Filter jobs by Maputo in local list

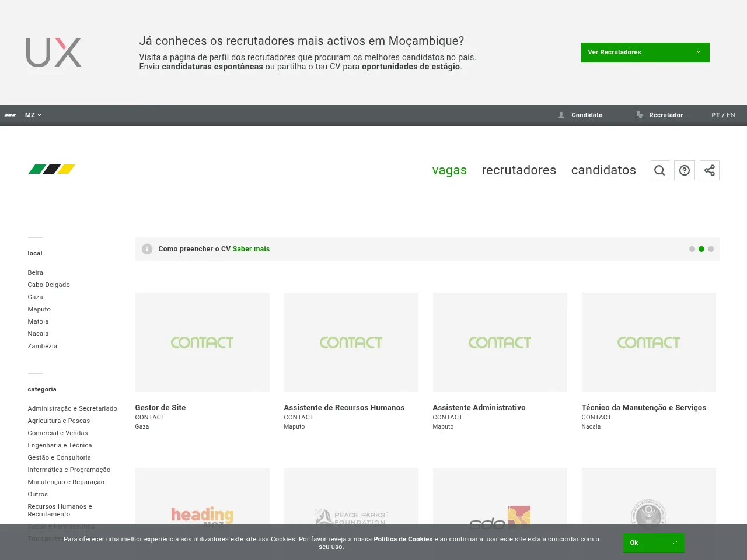coord(39,310)
